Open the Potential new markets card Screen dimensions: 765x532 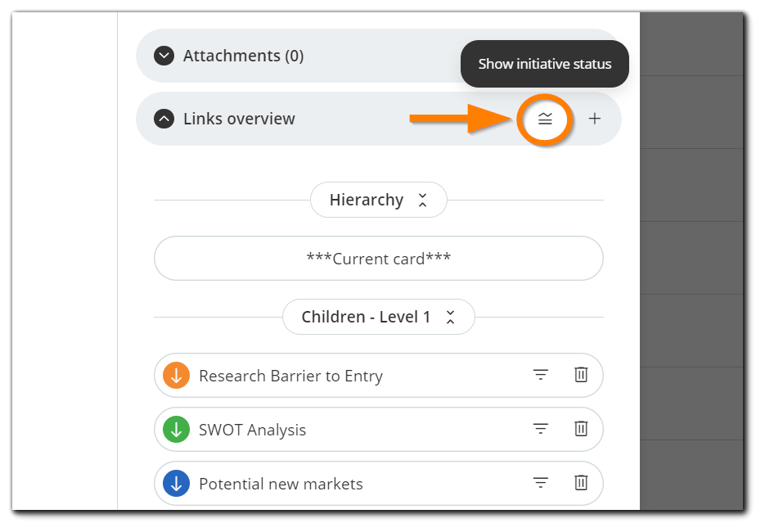click(281, 484)
